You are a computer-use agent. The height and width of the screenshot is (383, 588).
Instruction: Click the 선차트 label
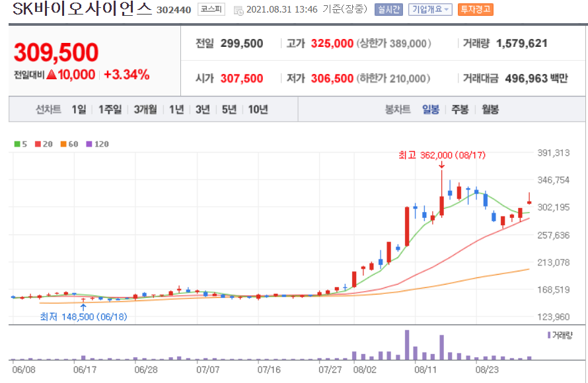[x=48, y=110]
